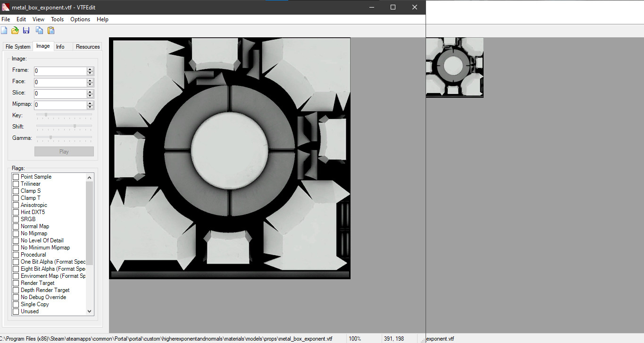Image resolution: width=644 pixels, height=343 pixels.
Task: Switch to the File System tab
Action: (x=18, y=47)
